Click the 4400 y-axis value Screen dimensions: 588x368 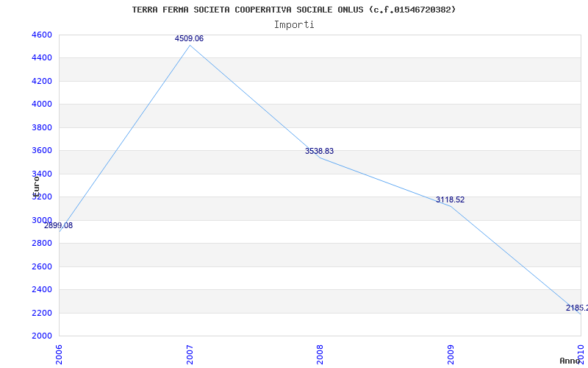[40, 58]
